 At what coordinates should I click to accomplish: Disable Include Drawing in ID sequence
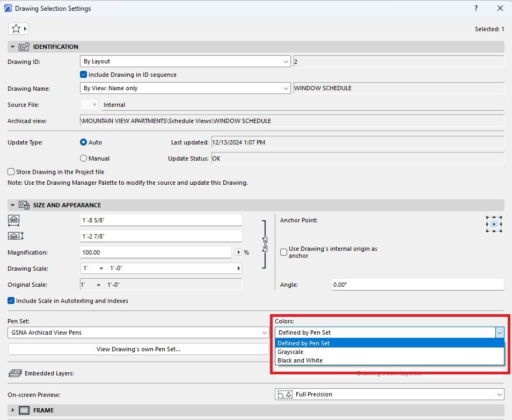click(x=83, y=75)
